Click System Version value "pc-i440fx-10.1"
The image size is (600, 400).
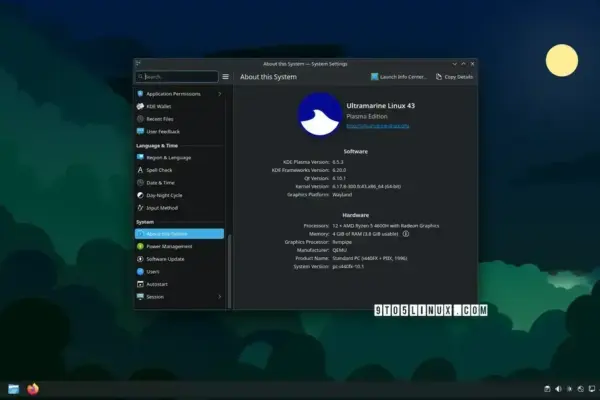point(348,266)
